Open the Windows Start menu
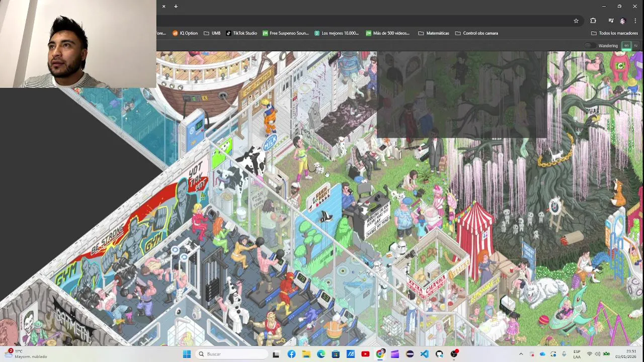Viewport: 644px width, 362px height. [x=187, y=354]
